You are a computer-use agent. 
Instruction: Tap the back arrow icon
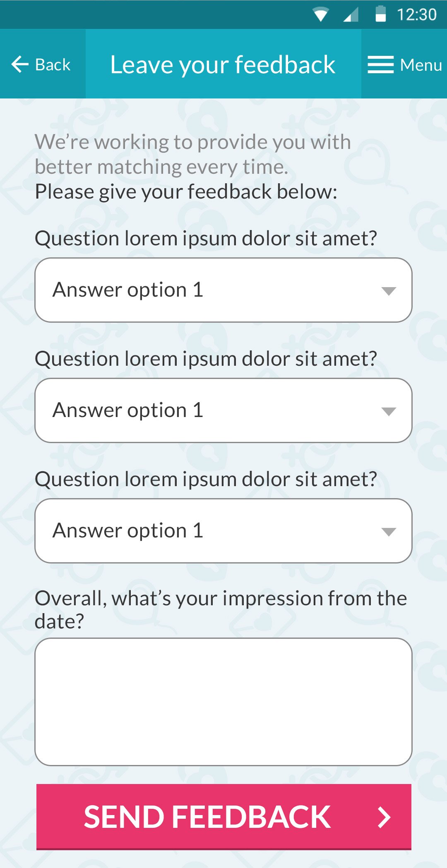[19, 65]
